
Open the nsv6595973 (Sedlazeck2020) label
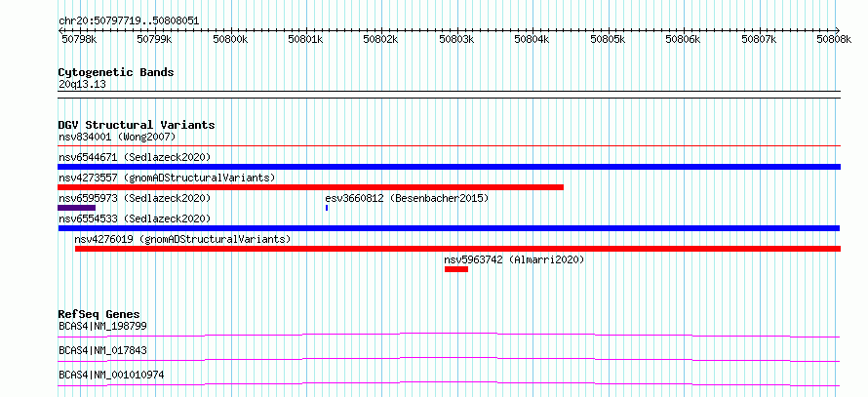tap(135, 198)
